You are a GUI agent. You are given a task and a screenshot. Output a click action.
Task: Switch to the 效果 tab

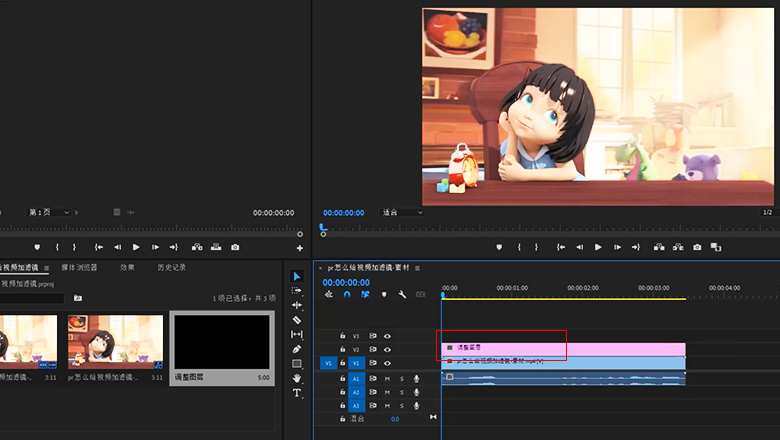click(127, 267)
